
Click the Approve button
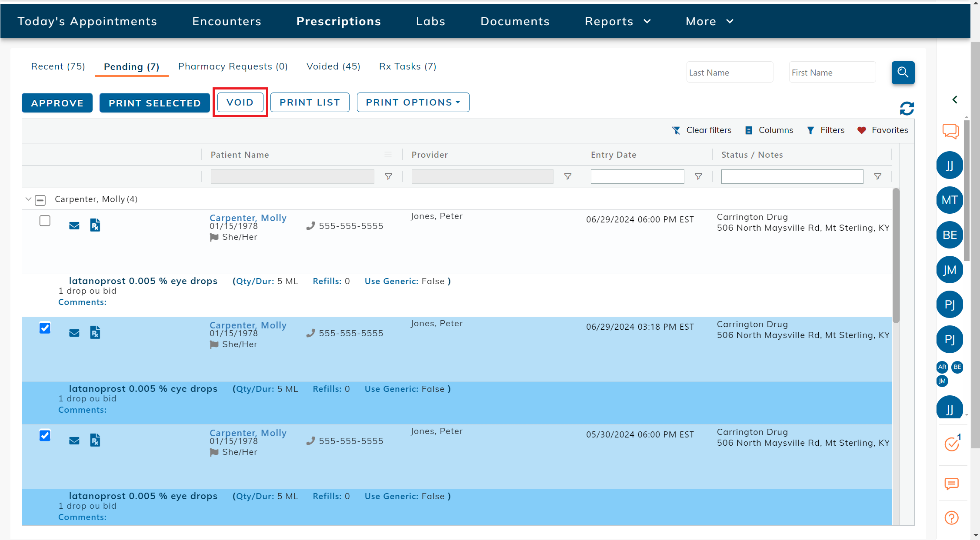tap(57, 103)
